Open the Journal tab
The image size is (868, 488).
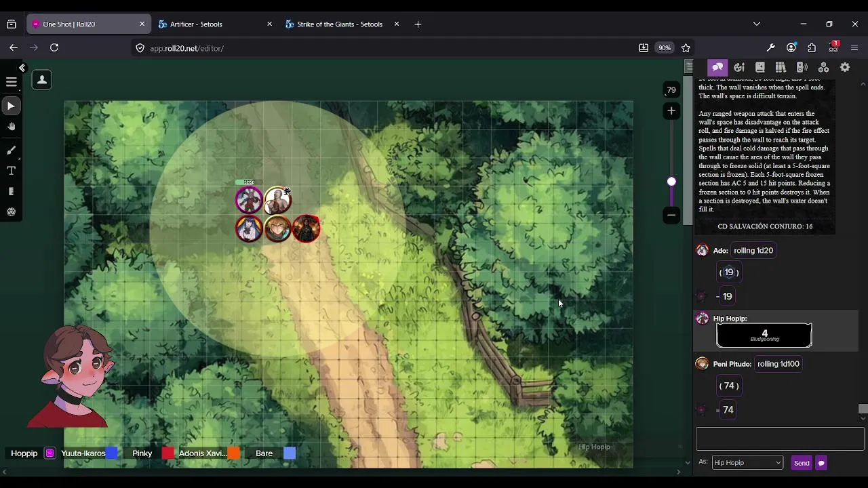point(760,67)
